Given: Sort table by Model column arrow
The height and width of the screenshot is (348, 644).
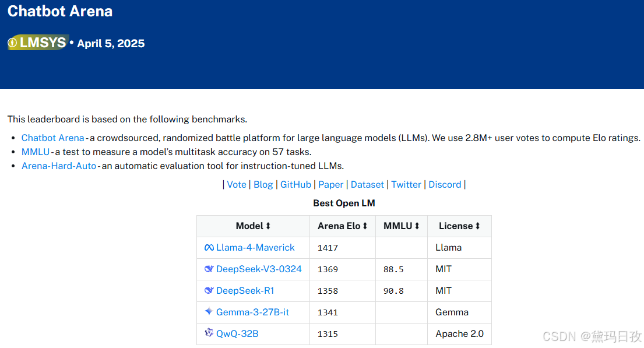Looking at the screenshot, I should pyautogui.click(x=268, y=226).
